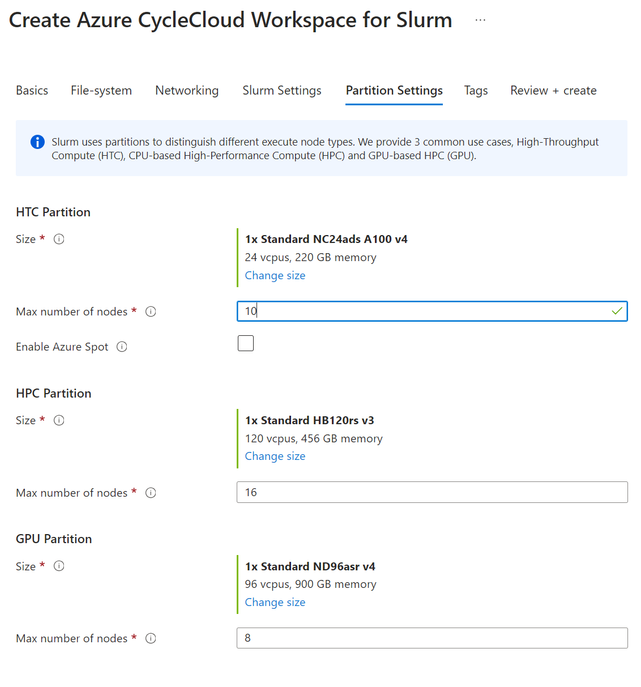
Task: Go to the Networking tab
Action: point(187,90)
